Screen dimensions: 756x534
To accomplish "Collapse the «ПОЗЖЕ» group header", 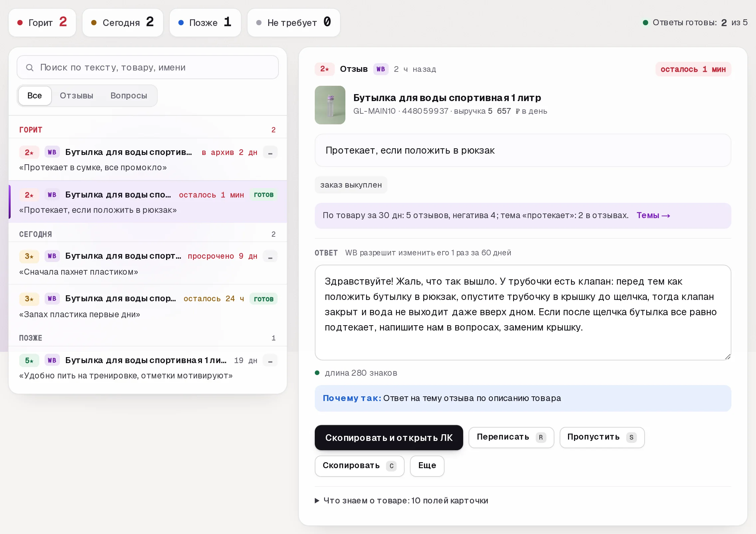I will pyautogui.click(x=147, y=338).
